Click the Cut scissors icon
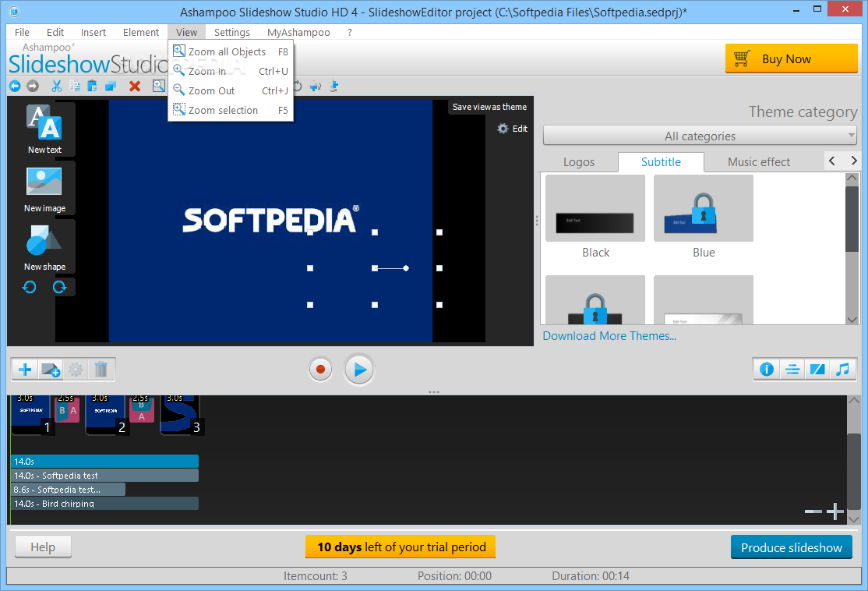868x591 pixels. point(56,86)
